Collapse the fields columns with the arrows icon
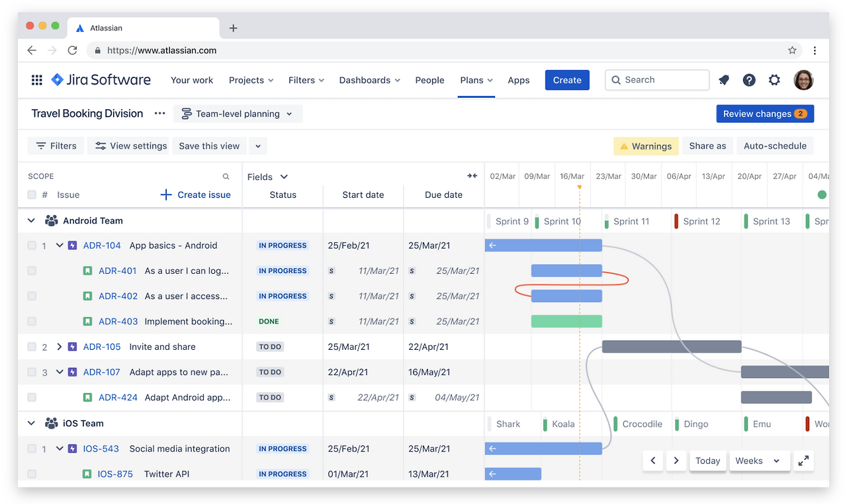The width and height of the screenshot is (847, 504). click(472, 176)
